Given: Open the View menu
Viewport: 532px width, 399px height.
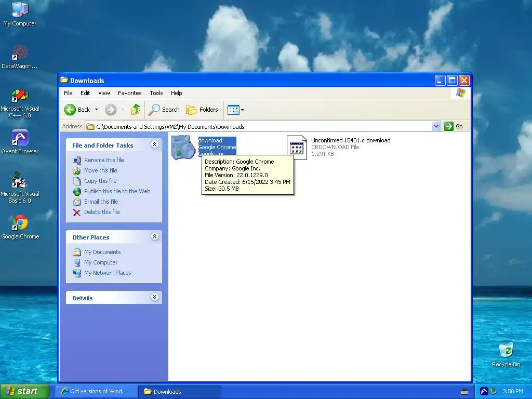Looking at the screenshot, I should click(x=104, y=93).
